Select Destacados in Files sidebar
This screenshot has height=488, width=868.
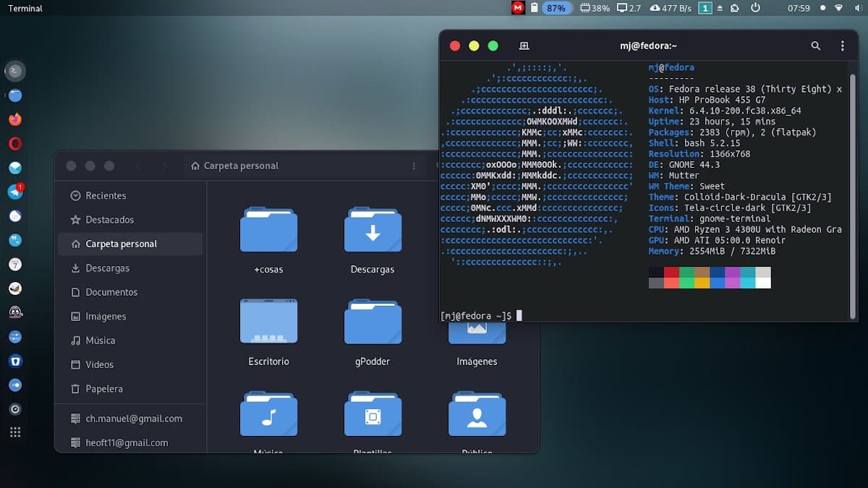pos(130,220)
